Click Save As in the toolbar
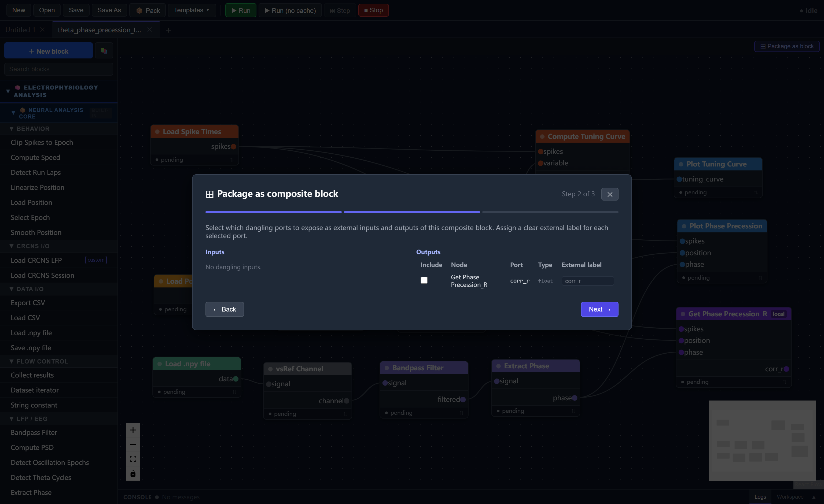Viewport: 824px width, 504px height. tap(109, 10)
